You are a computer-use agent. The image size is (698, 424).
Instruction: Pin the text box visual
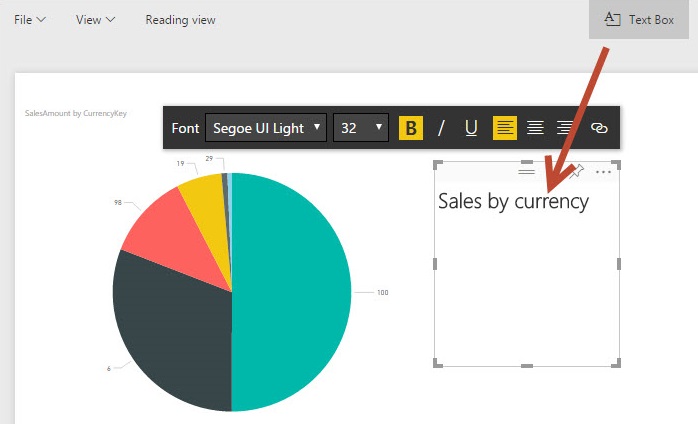576,172
